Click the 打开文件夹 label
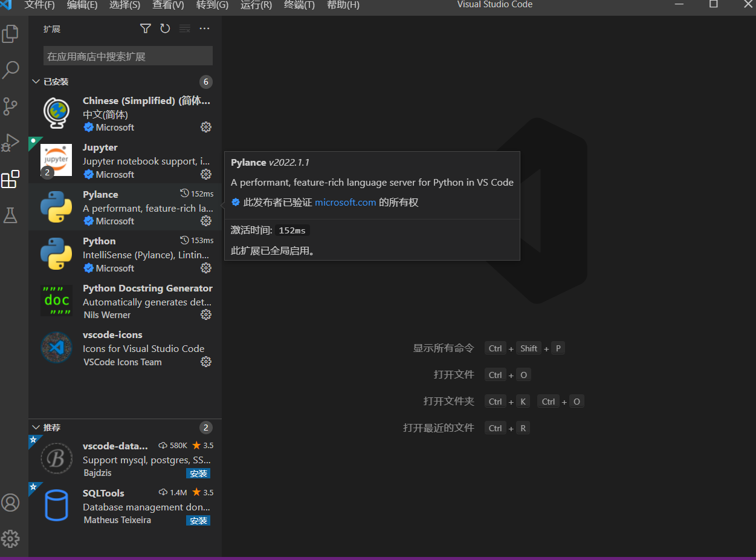This screenshot has height=560, width=756. pos(448,402)
